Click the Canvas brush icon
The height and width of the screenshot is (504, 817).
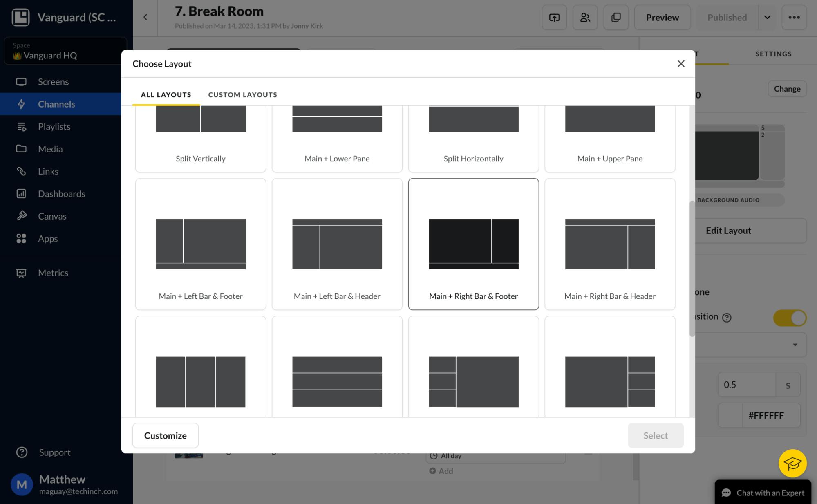[x=21, y=216]
